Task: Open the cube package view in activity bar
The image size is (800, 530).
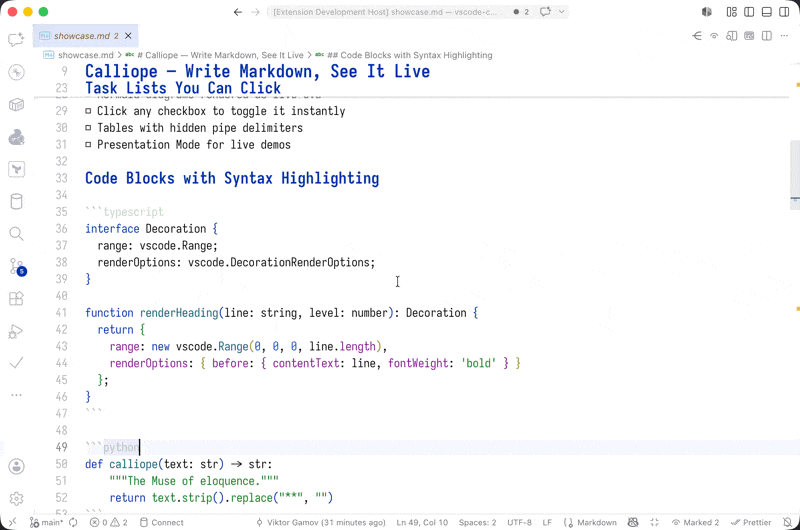Action: point(16,105)
